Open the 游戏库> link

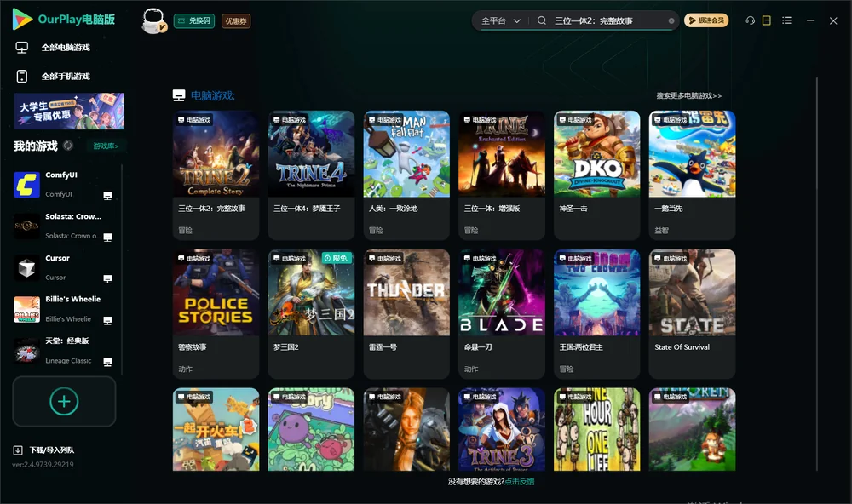coord(106,146)
